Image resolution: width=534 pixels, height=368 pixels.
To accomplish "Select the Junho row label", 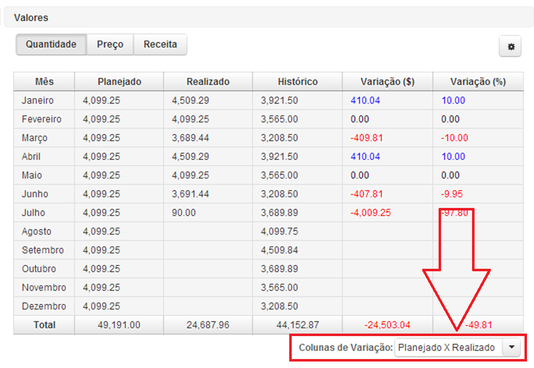I will (35, 194).
